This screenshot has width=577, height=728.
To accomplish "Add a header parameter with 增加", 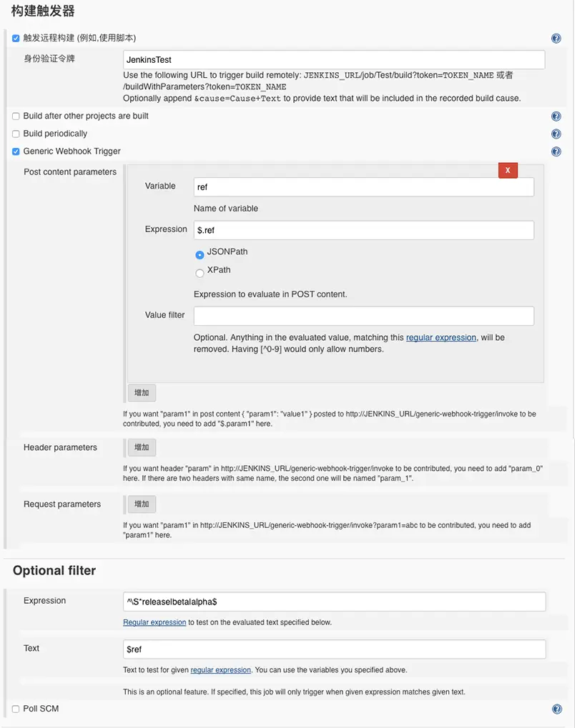I will tap(142, 447).
